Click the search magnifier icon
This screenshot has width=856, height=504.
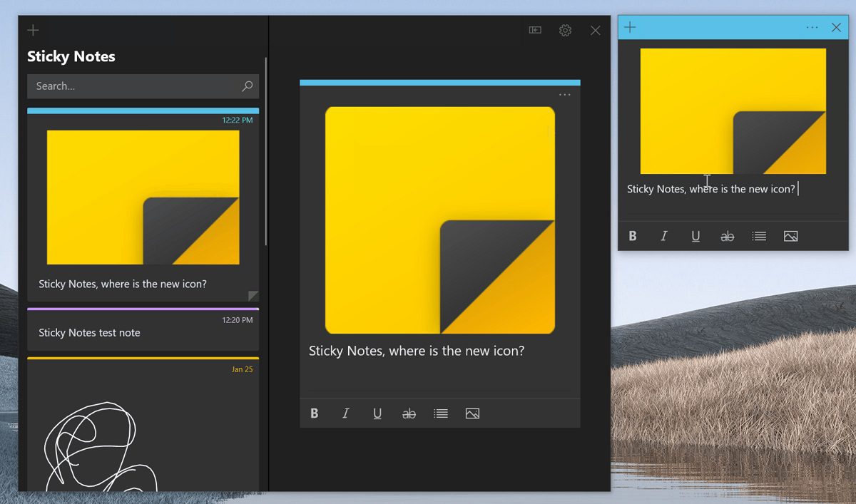[x=247, y=86]
